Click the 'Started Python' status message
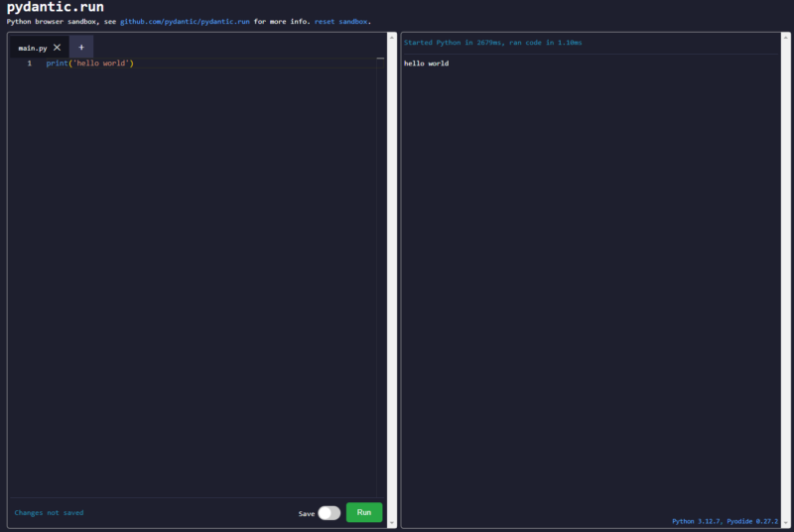This screenshot has height=532, width=794. point(492,43)
